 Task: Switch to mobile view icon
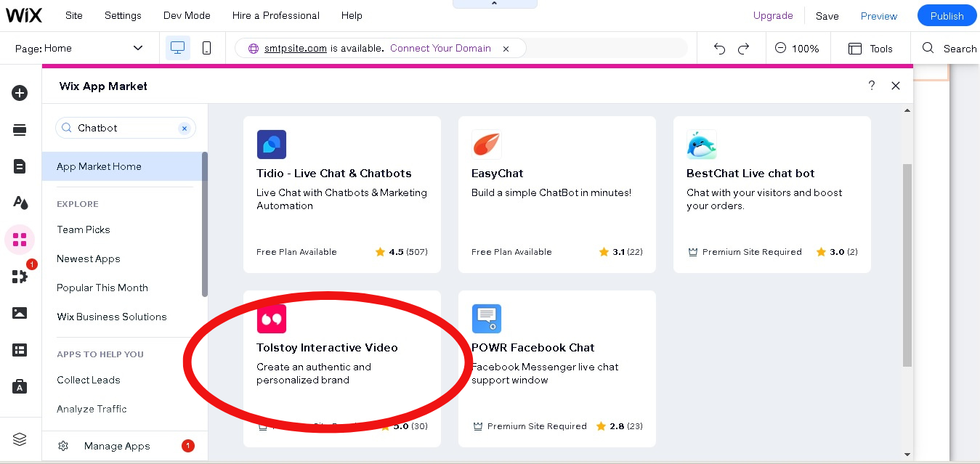(206, 48)
